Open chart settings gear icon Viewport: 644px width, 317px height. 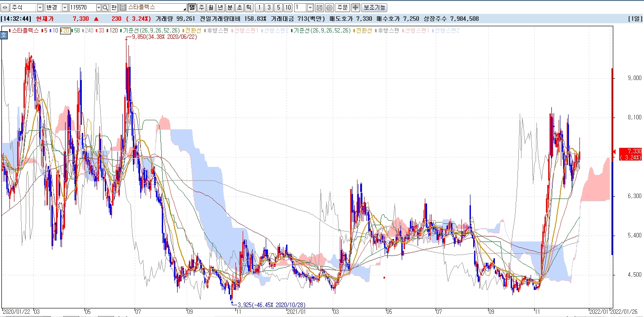coord(329,8)
